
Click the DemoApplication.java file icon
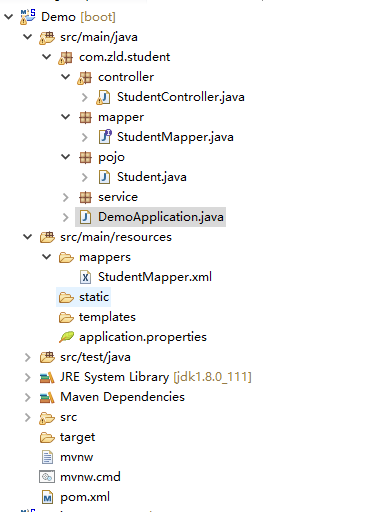tap(85, 217)
